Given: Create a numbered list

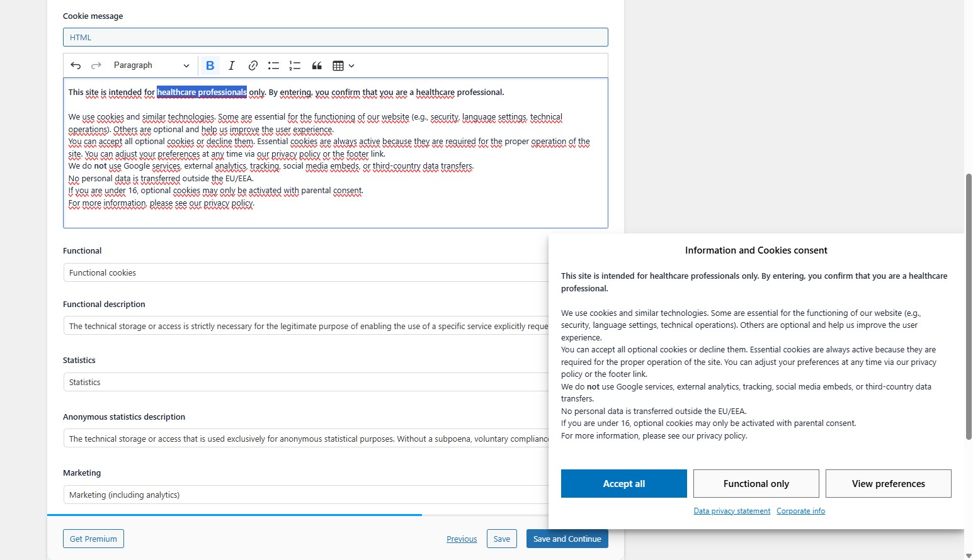Looking at the screenshot, I should pyautogui.click(x=295, y=65).
